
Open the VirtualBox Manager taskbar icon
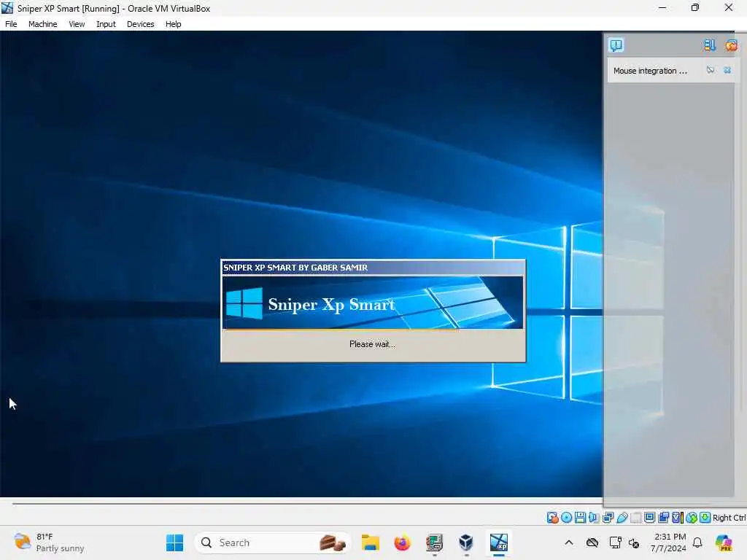click(x=466, y=542)
